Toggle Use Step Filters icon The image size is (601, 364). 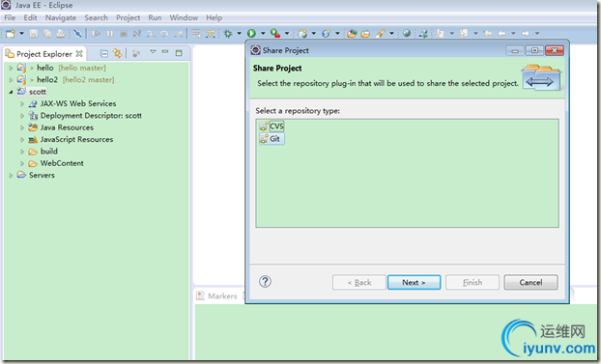pyautogui.click(x=210, y=34)
